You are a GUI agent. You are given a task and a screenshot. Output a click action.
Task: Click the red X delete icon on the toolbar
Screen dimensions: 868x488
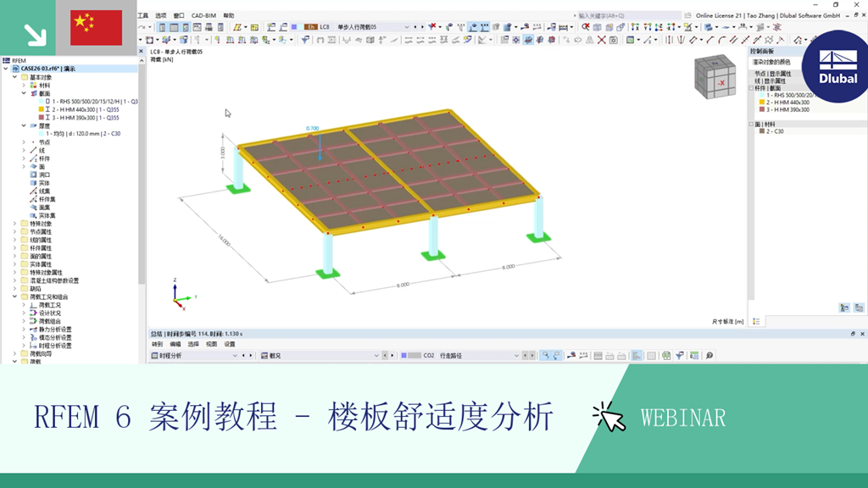pyautogui.click(x=431, y=25)
